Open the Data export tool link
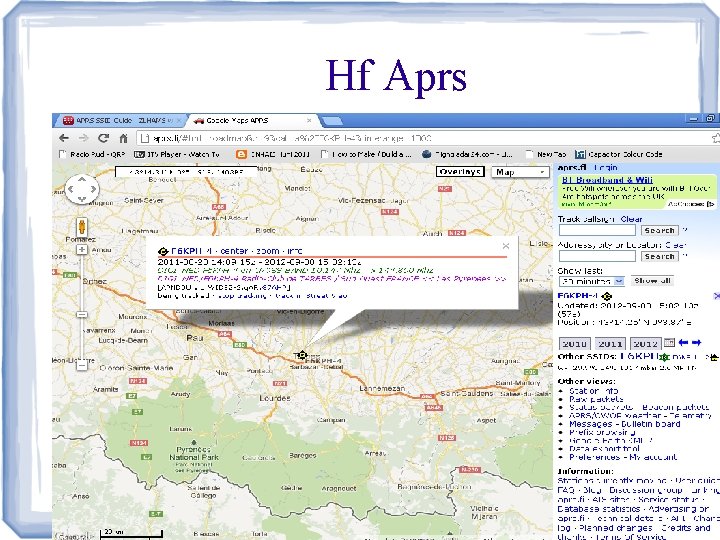 (x=604, y=449)
